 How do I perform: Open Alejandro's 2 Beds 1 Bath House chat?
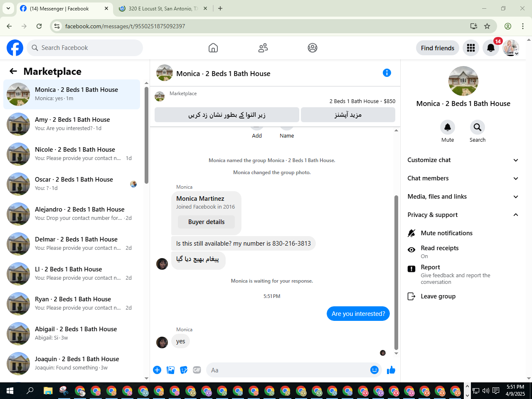tap(72, 214)
